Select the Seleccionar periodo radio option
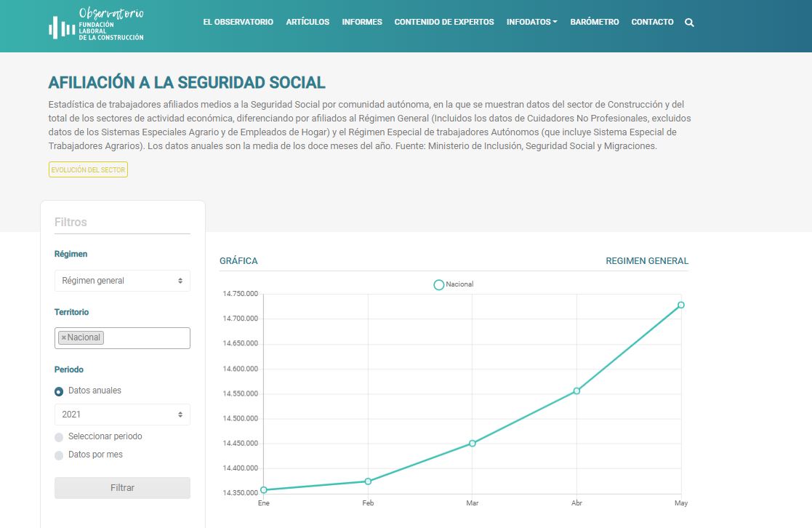 59,437
